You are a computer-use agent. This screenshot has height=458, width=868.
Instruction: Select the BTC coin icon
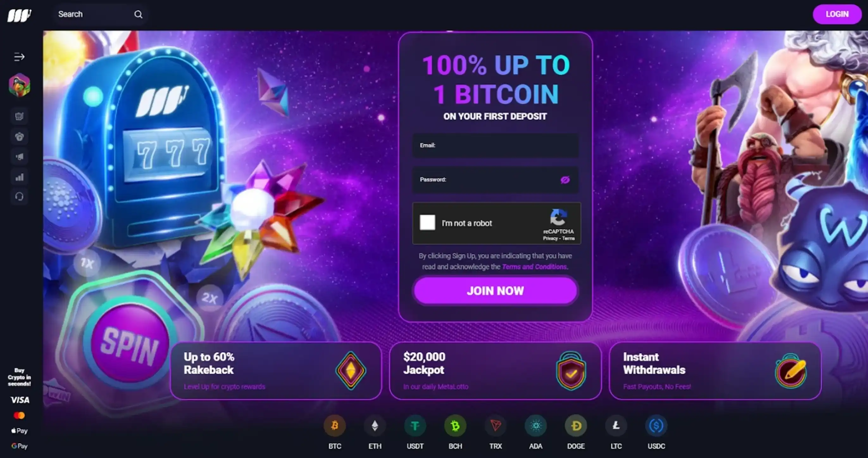click(x=334, y=426)
